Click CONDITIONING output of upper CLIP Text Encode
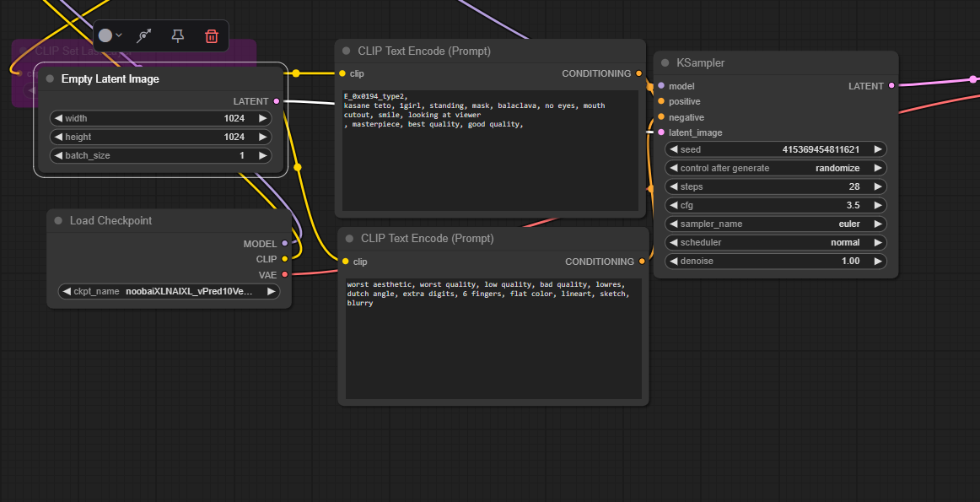980x502 pixels. pyautogui.click(x=638, y=73)
